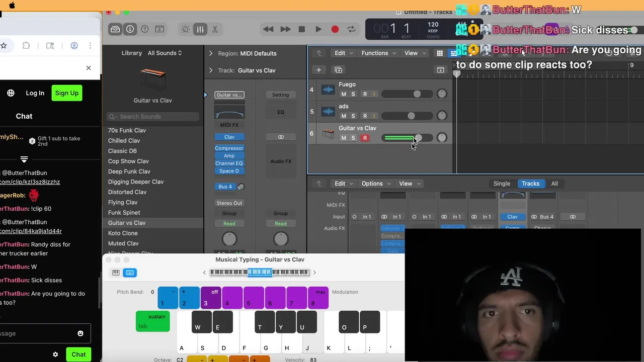This screenshot has width=644, height=362.
Task: Click the Channel EQ plugin slot
Action: tap(229, 163)
